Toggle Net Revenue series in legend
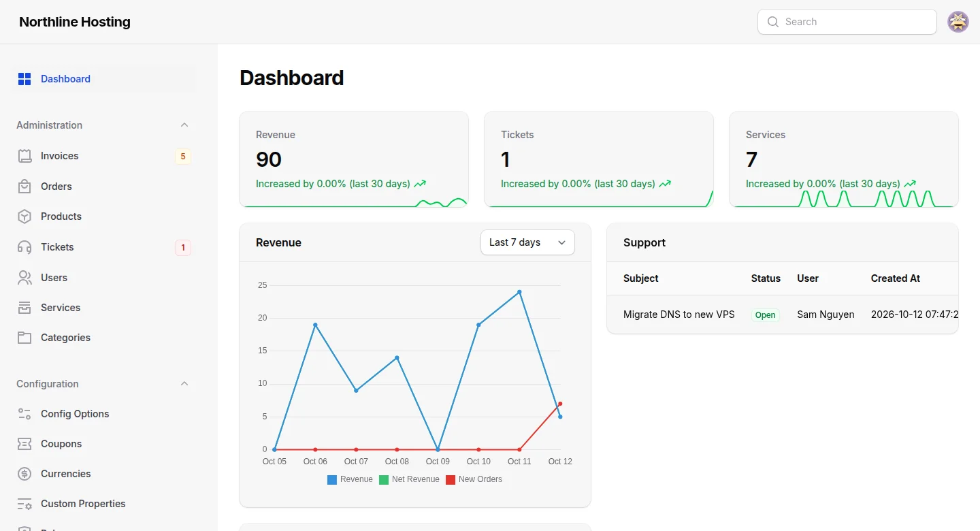980x531 pixels. click(409, 479)
